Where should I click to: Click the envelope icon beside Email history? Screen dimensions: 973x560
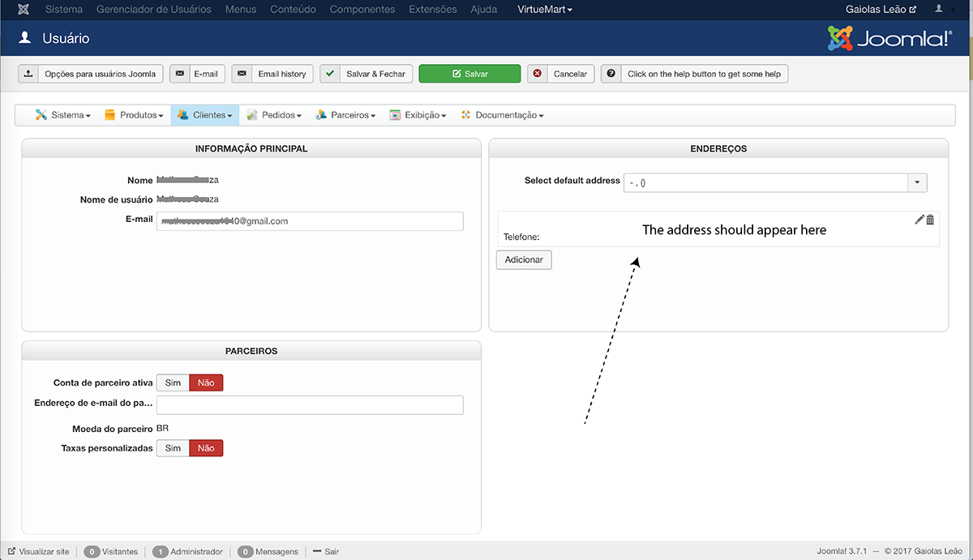[x=241, y=74]
